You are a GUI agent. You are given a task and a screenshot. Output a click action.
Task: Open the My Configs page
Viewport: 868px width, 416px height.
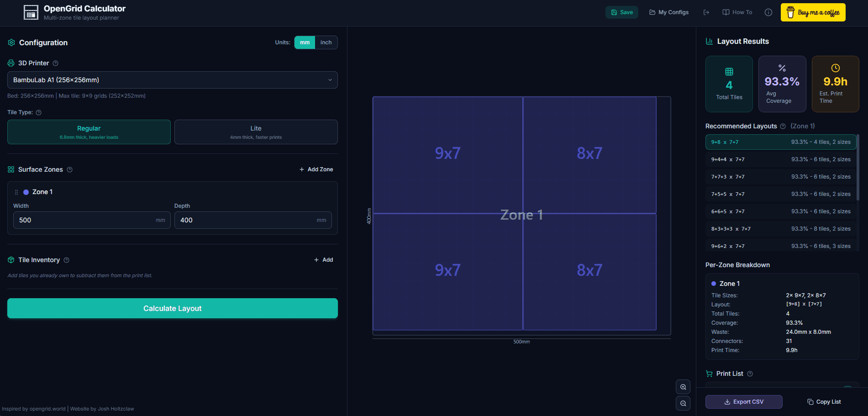pyautogui.click(x=668, y=12)
